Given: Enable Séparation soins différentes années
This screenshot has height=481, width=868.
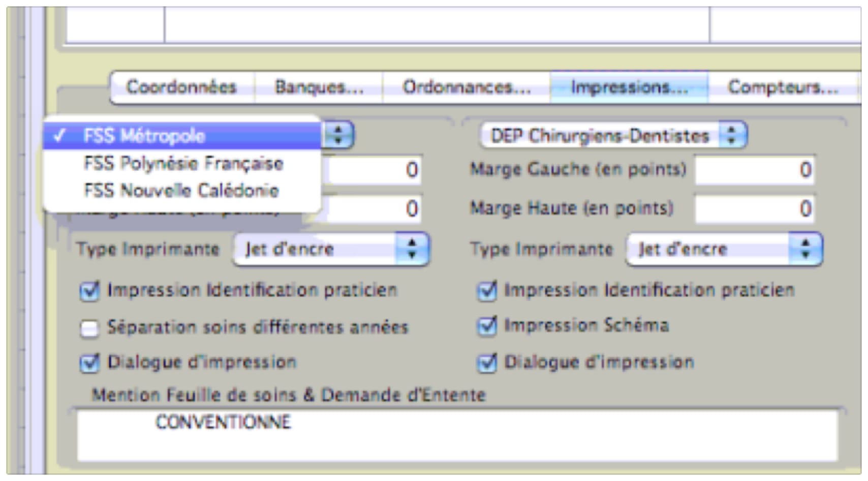Looking at the screenshot, I should [89, 328].
